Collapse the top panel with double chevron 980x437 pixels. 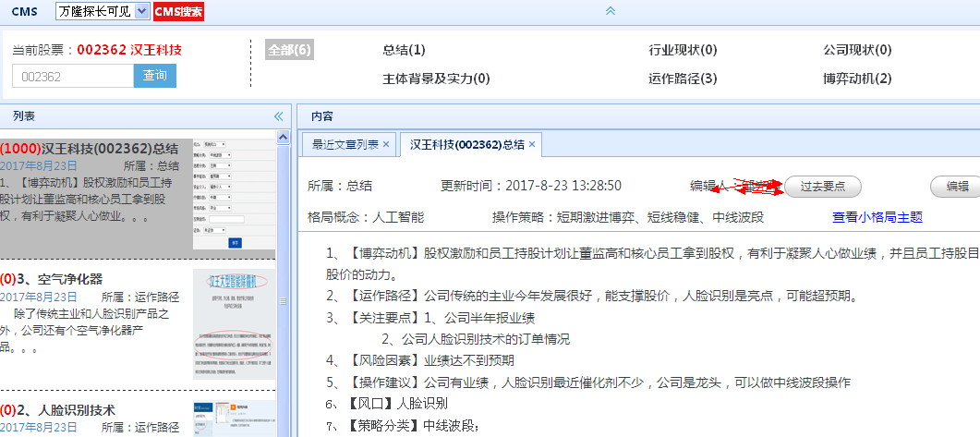610,10
